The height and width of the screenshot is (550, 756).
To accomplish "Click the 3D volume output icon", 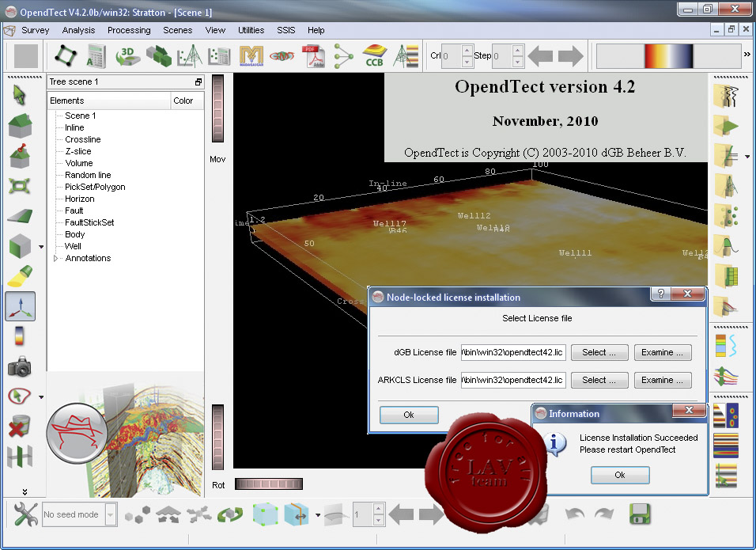I will [x=127, y=55].
